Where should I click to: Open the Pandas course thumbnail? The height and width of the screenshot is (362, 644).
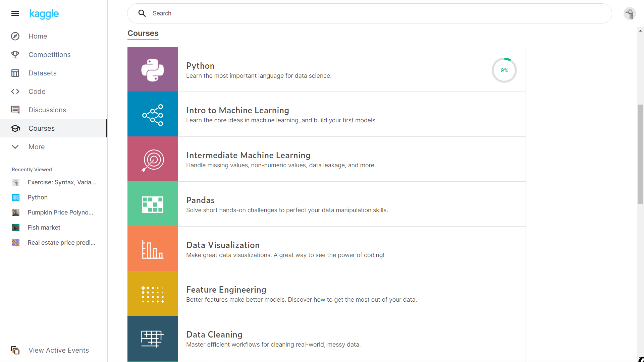(153, 204)
